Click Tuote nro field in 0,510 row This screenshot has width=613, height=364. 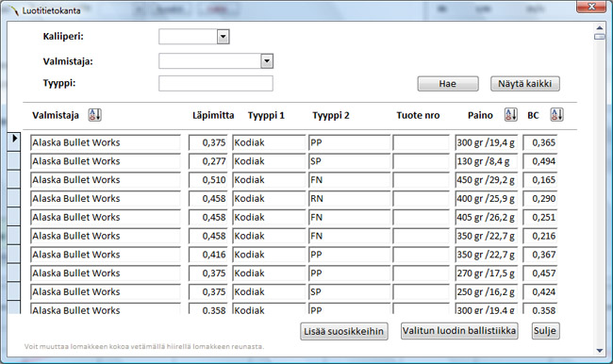point(421,180)
